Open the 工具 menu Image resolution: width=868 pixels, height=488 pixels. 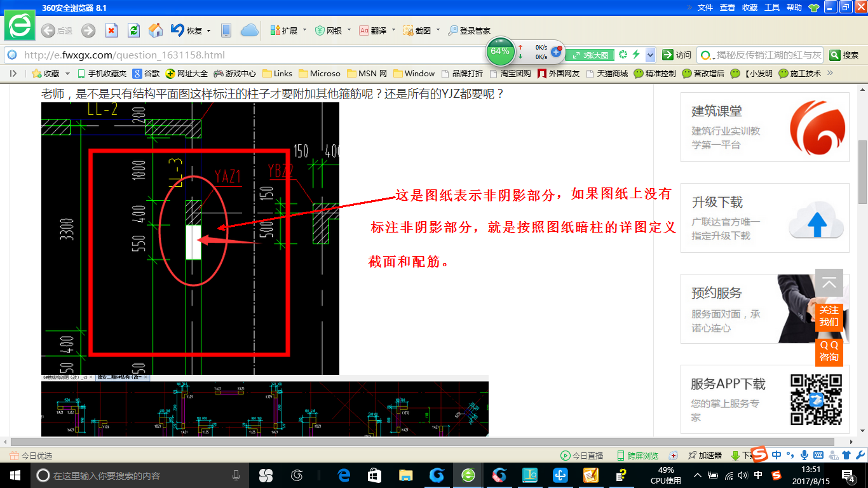pos(772,8)
